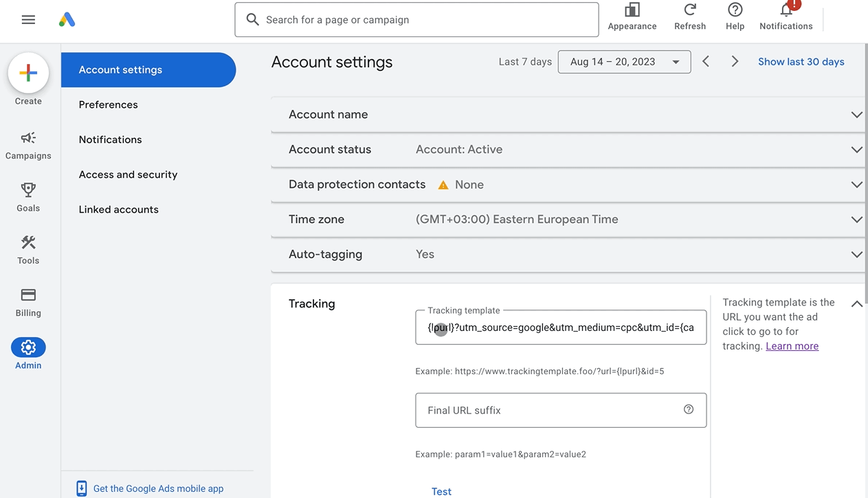Open the Tools section

[28, 250]
